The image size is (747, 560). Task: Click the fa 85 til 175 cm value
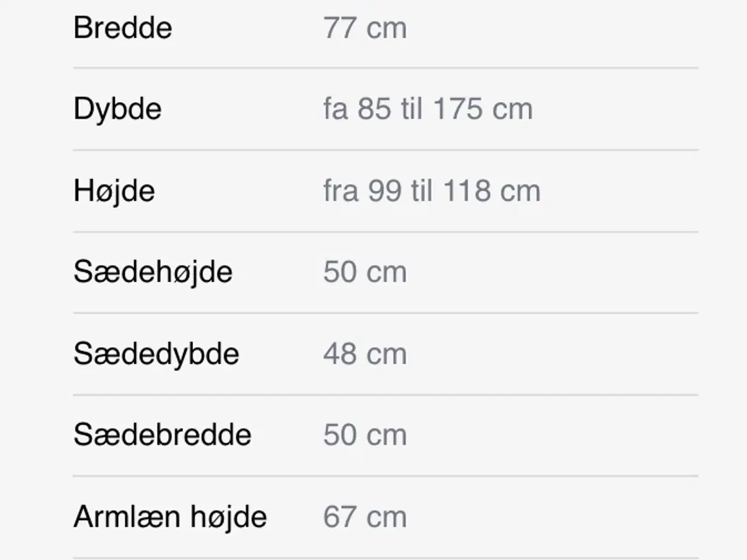(x=428, y=108)
